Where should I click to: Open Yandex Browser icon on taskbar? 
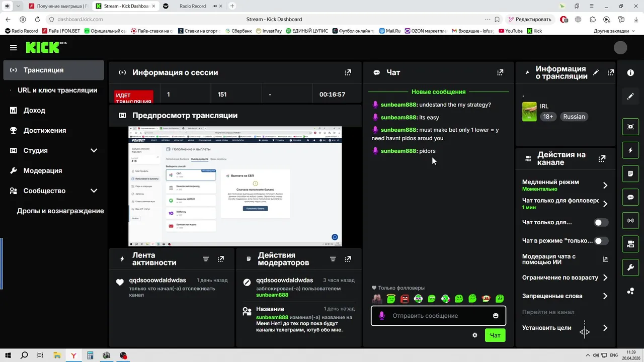point(73,355)
